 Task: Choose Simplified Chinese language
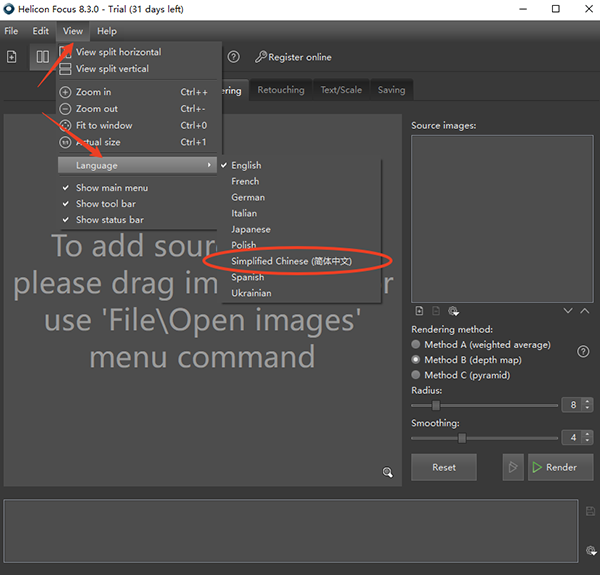pos(291,261)
